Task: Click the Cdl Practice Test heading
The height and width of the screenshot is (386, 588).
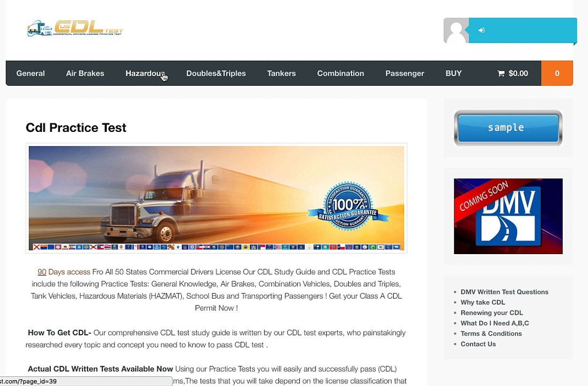Action: (76, 128)
